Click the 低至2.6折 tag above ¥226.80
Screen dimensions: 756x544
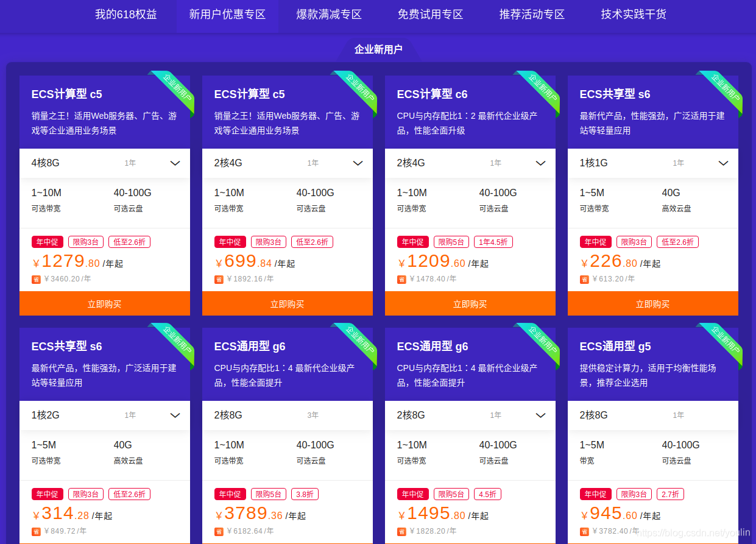click(x=677, y=242)
